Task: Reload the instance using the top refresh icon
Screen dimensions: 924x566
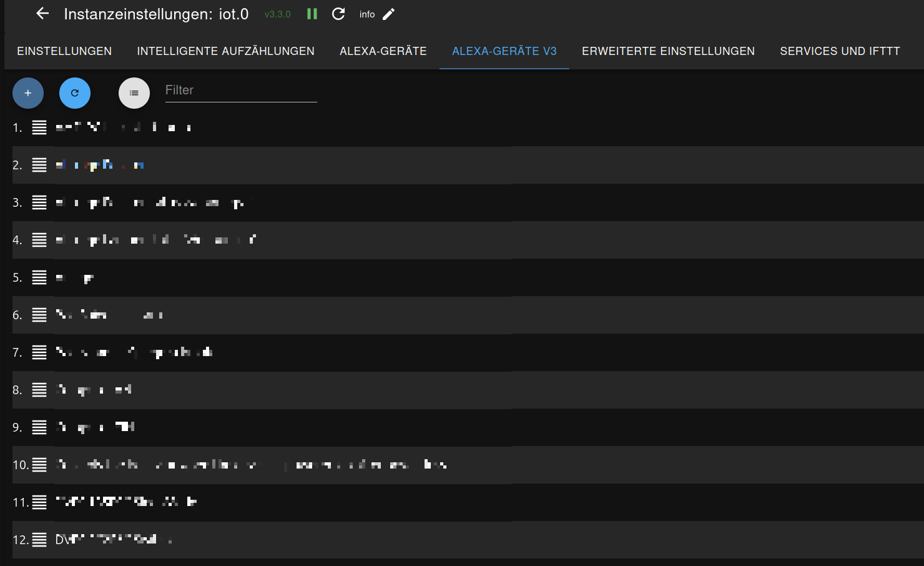Action: click(338, 14)
